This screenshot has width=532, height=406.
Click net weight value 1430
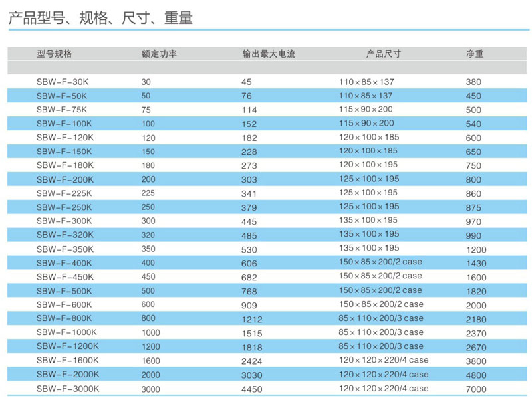477,263
